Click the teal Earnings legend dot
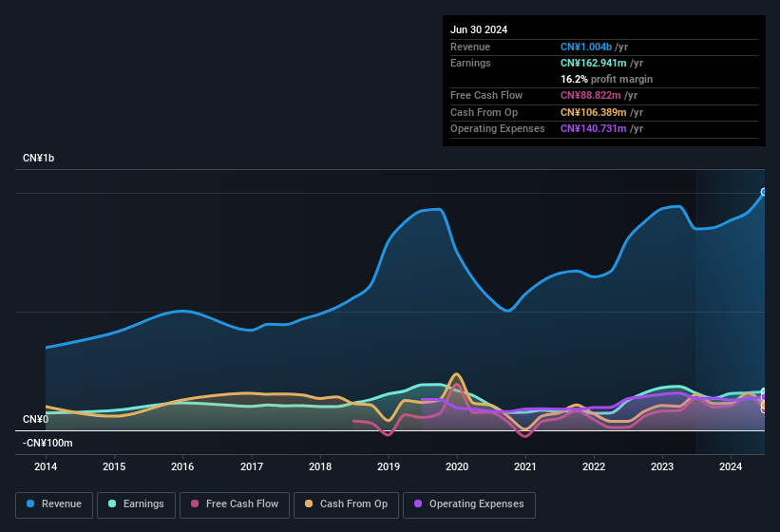The width and height of the screenshot is (780, 532). click(112, 504)
